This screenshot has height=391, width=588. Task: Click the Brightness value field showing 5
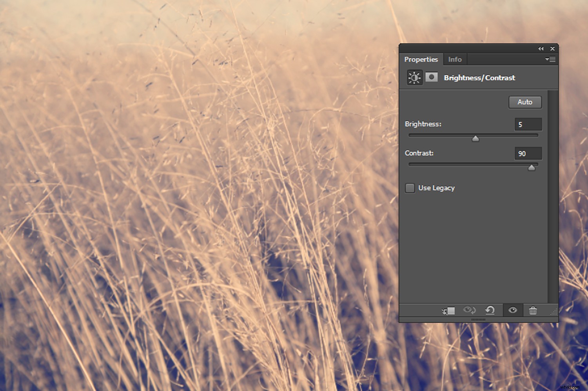click(x=528, y=124)
